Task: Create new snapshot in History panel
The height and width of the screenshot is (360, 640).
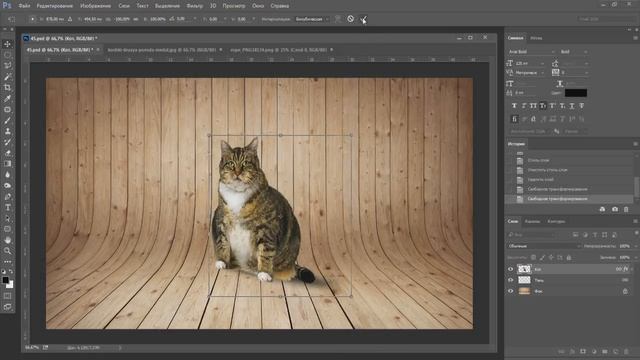Action: pyautogui.click(x=615, y=209)
